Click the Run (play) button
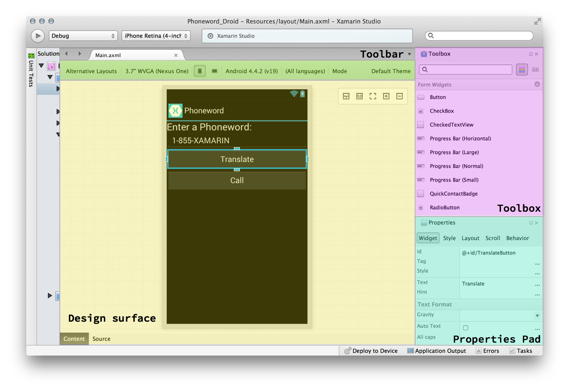Screen dimensions: 569x392 (37, 36)
